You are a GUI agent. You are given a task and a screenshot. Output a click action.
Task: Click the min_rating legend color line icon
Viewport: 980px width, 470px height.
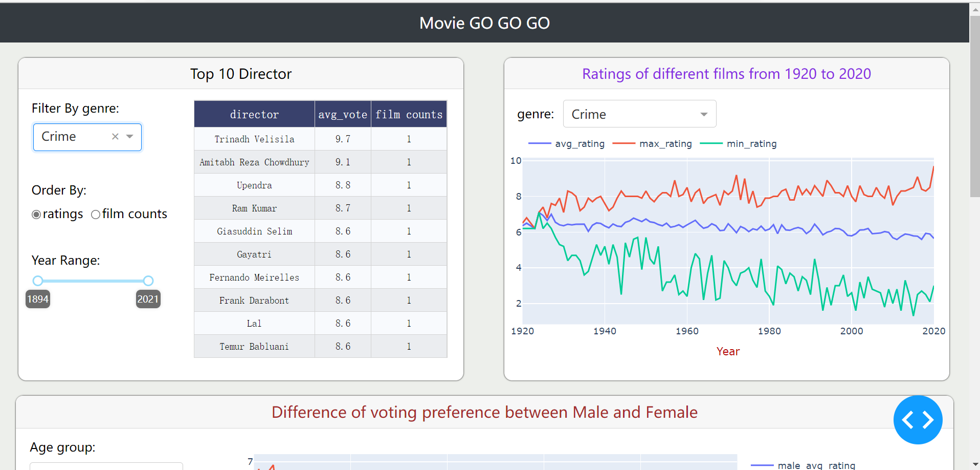[713, 144]
